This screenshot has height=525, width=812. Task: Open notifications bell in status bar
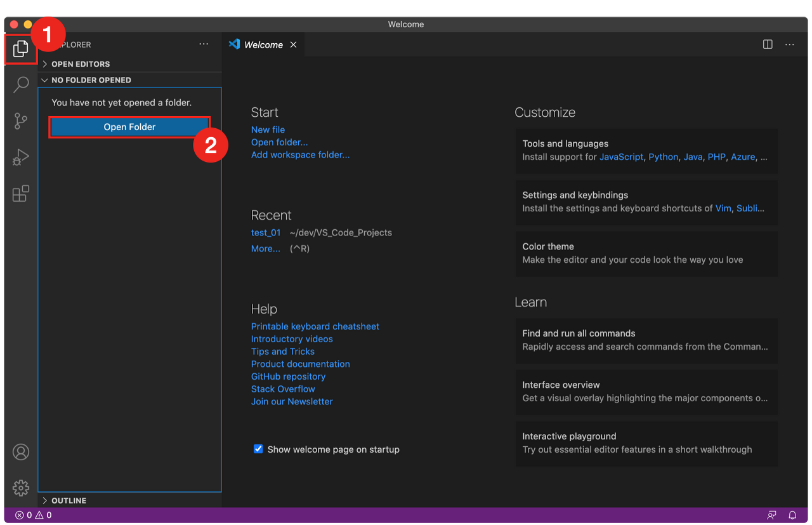click(792, 515)
